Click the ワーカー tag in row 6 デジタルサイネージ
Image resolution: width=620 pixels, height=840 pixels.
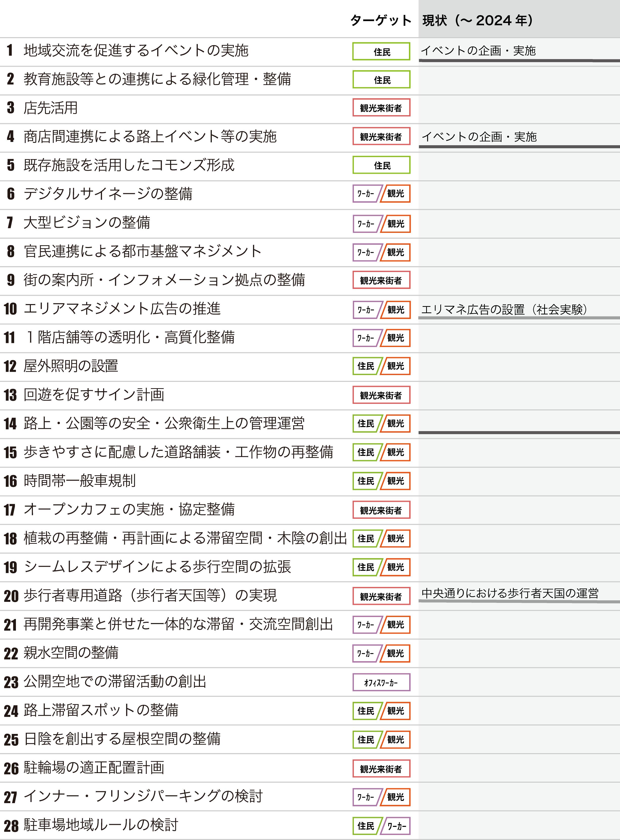click(366, 194)
